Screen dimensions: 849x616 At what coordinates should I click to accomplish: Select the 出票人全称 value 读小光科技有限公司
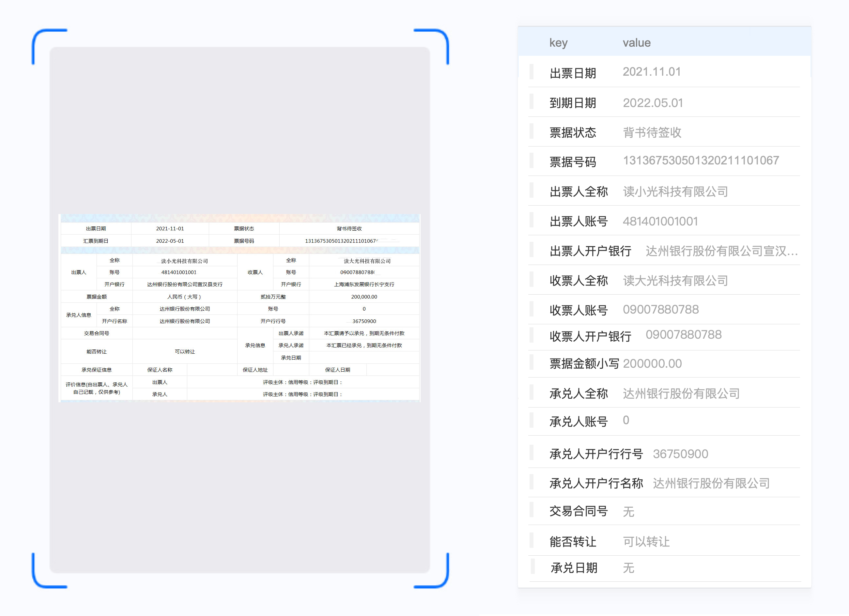tap(675, 192)
